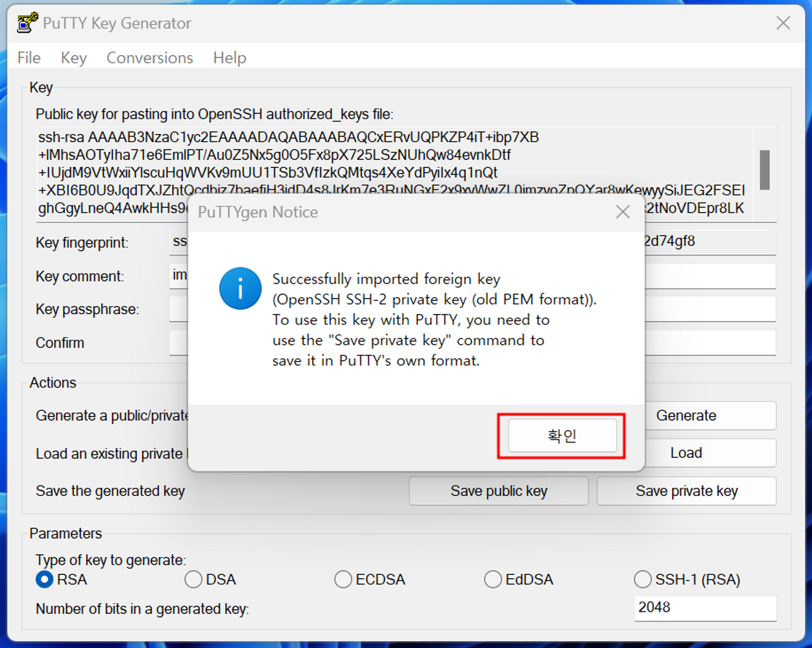Click the PuTTY Key Generator title icon
Viewport: 812px width, 648px height.
click(27, 23)
